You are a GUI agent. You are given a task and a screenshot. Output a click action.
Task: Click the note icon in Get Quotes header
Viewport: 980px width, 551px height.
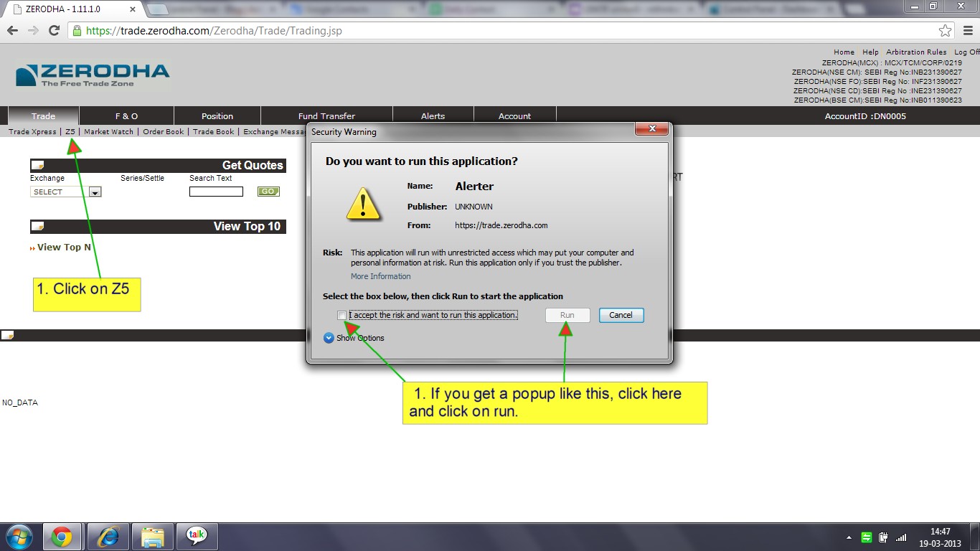[37, 166]
